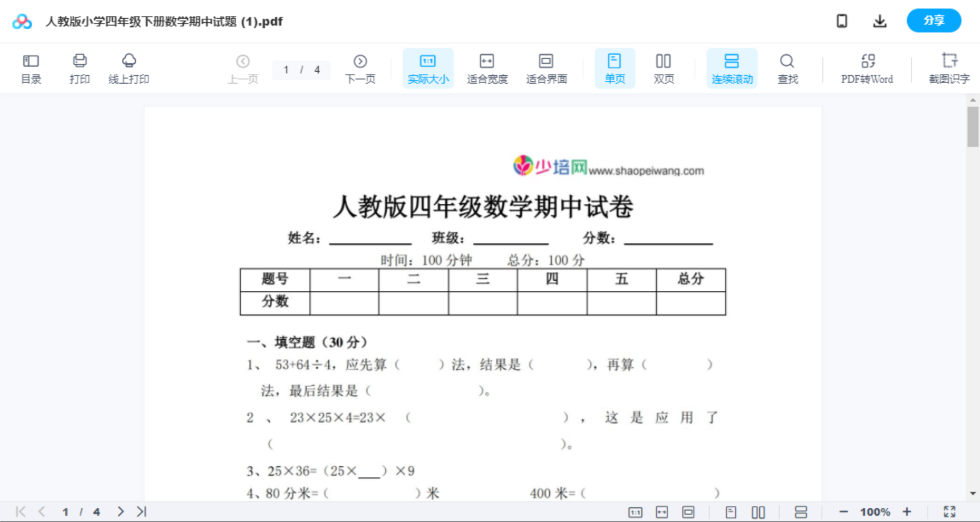Image resolution: width=980 pixels, height=522 pixels.
Task: Go to the next page with 下一页
Action: coord(360,68)
